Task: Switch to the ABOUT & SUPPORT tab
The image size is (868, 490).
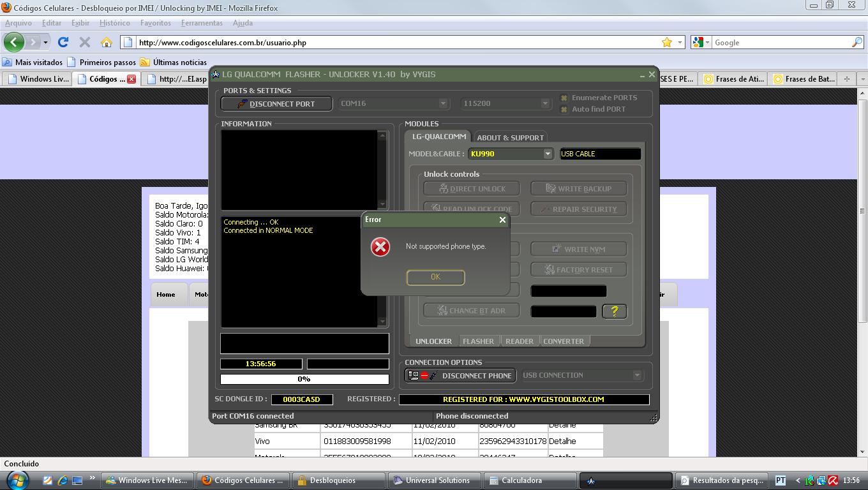Action: [510, 137]
